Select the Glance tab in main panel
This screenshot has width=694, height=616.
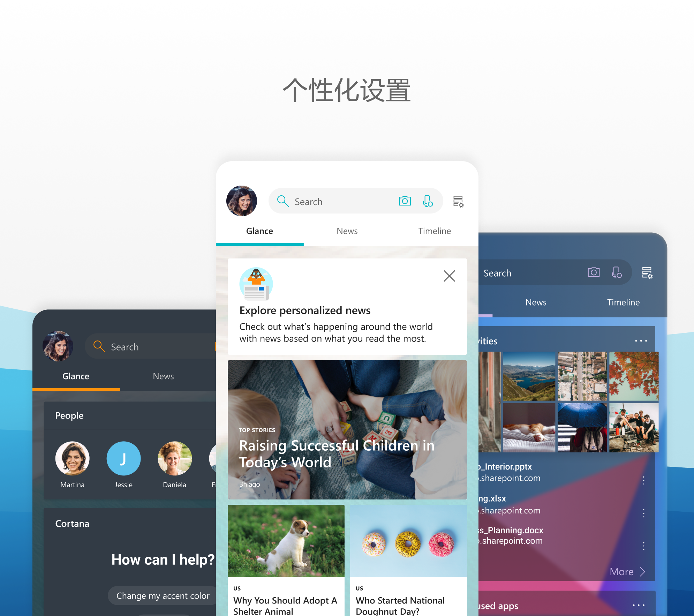260,231
